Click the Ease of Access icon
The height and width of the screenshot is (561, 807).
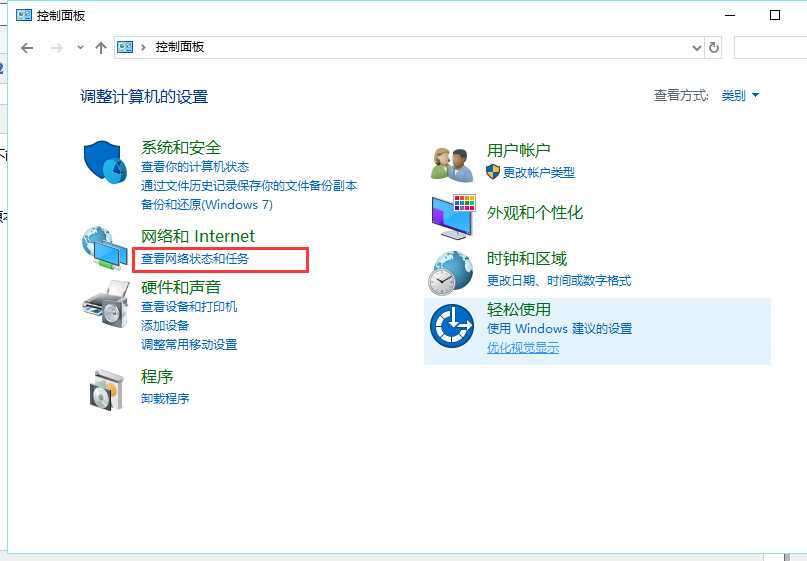pyautogui.click(x=452, y=326)
